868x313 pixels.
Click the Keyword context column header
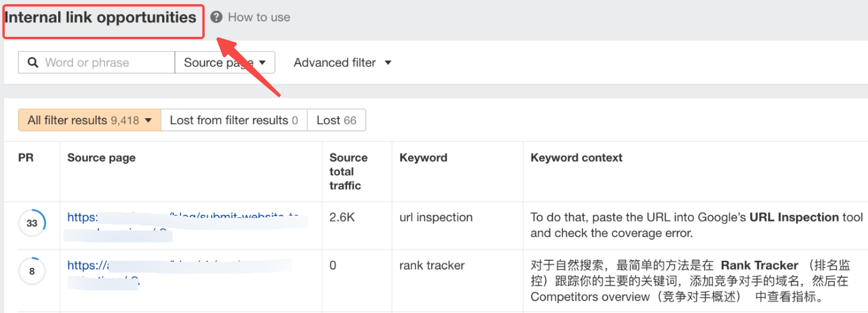(x=576, y=157)
